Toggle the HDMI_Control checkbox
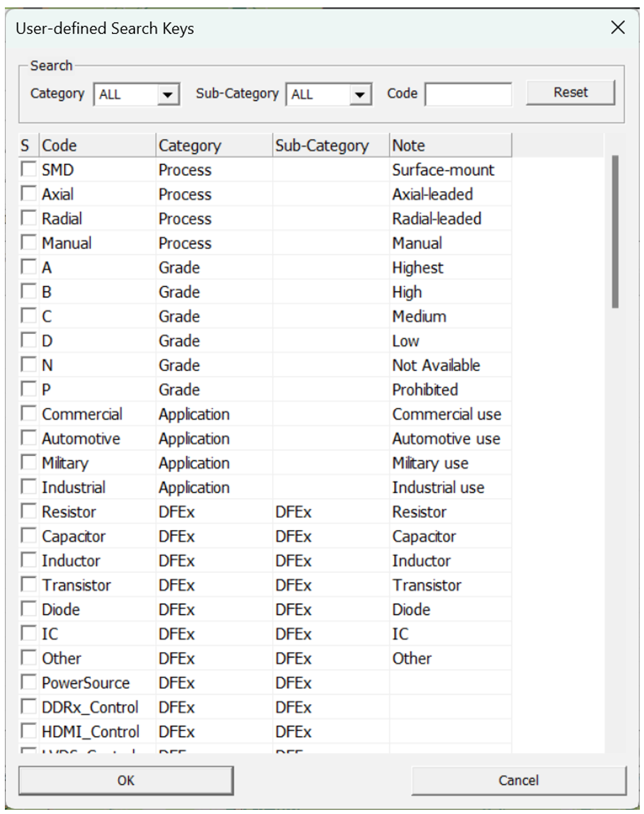Screen dimensions: 644x814 [x=29, y=731]
